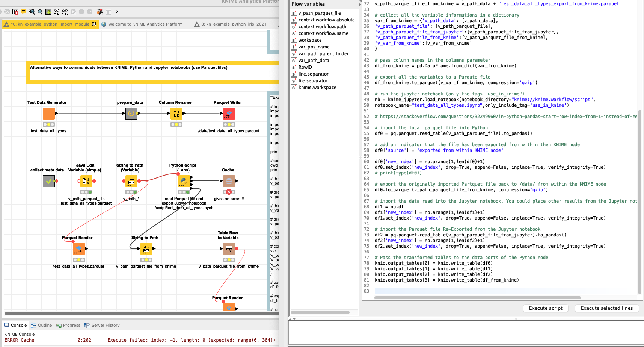644x347 pixels.
Task: Click the Flow variables list horizontal scrollbar
Action: [320, 312]
